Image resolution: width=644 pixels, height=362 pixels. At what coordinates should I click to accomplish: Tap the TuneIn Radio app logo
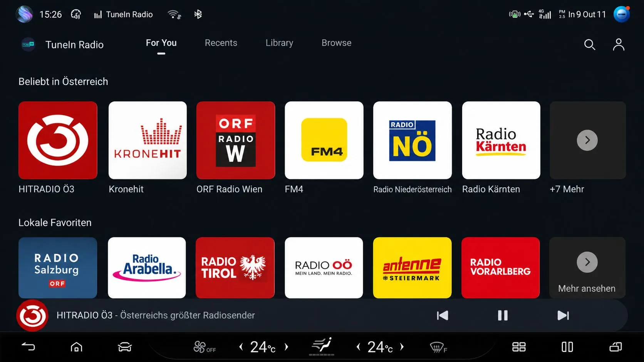(28, 45)
